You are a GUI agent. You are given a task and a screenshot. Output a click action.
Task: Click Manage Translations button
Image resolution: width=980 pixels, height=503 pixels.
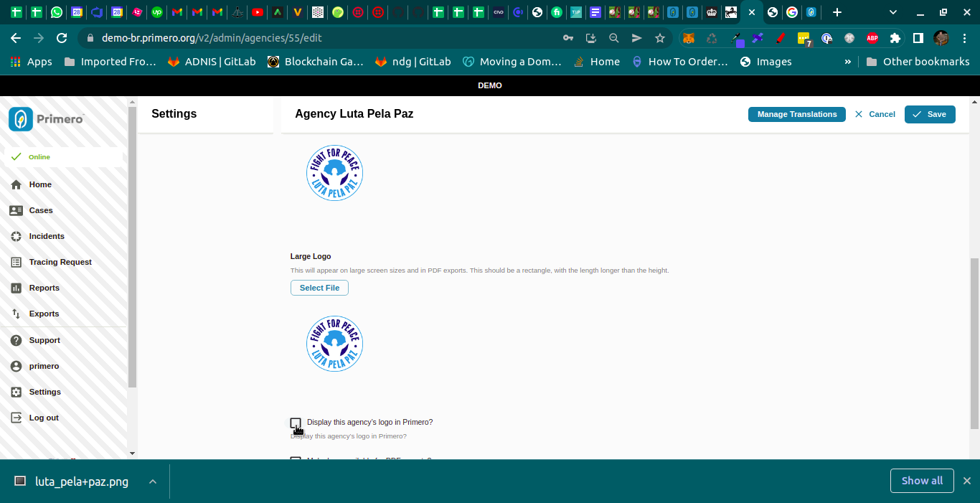(x=797, y=114)
